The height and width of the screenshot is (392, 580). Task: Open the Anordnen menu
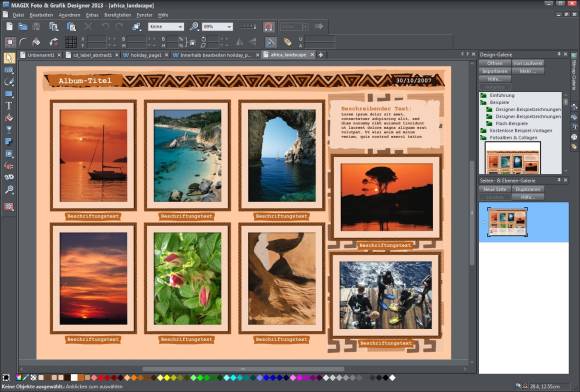tap(70, 15)
